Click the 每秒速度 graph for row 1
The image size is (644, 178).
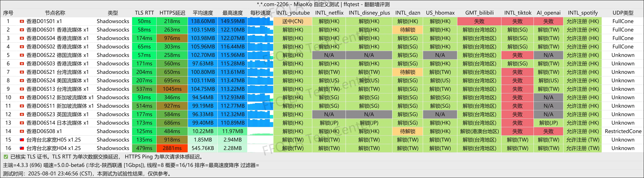(x=260, y=21)
